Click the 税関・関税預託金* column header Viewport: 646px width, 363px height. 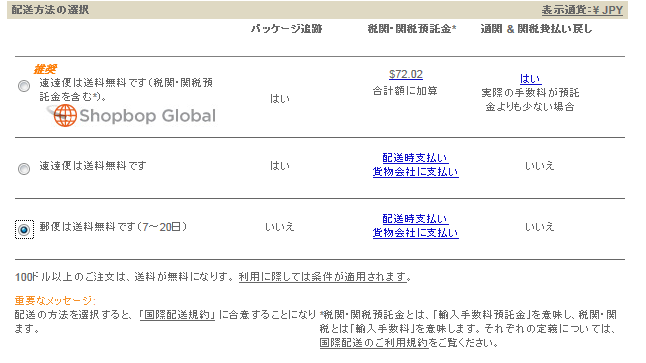(x=412, y=29)
